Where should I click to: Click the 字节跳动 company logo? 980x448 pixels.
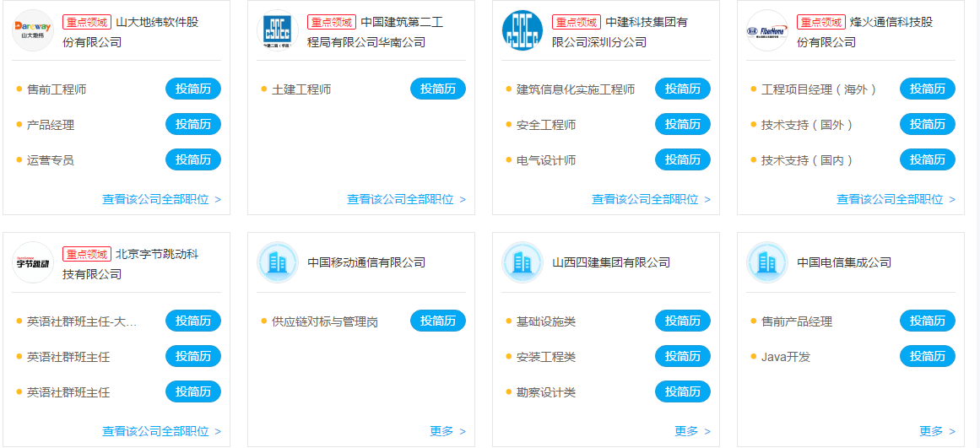point(33,262)
